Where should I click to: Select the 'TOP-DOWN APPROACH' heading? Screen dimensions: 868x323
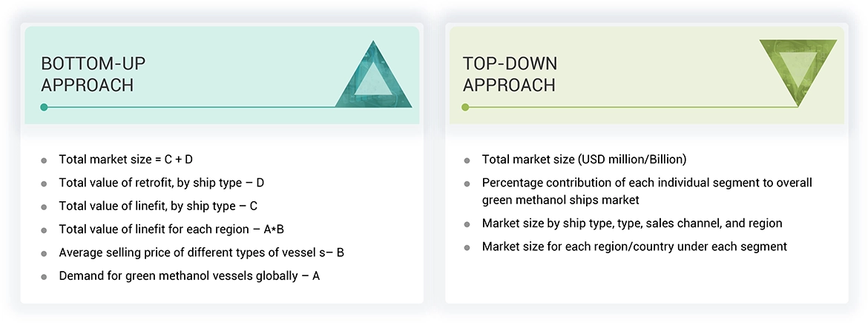point(509,74)
